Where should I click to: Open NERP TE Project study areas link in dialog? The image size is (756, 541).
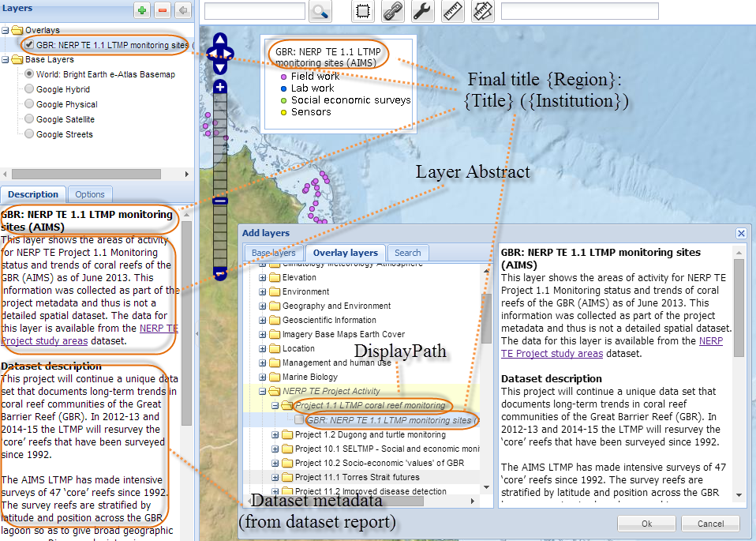(612, 347)
